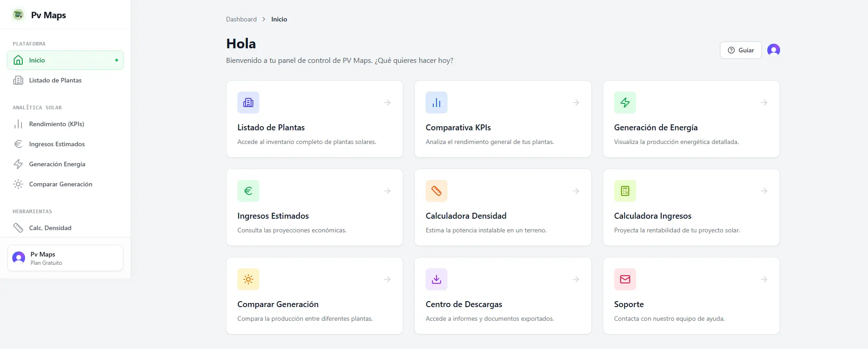Select Comparar Generación in the sidebar

tap(65, 184)
